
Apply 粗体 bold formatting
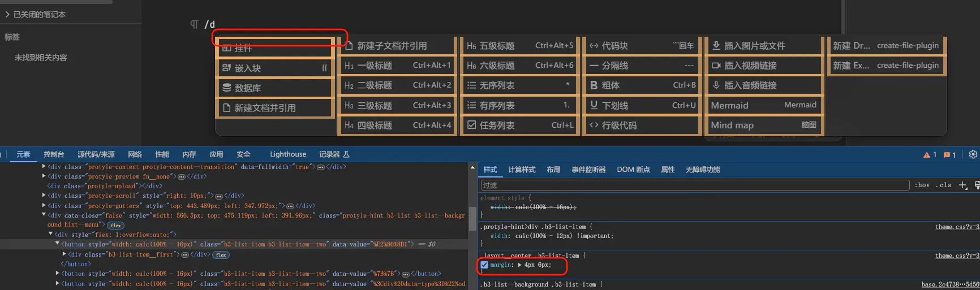tap(642, 85)
